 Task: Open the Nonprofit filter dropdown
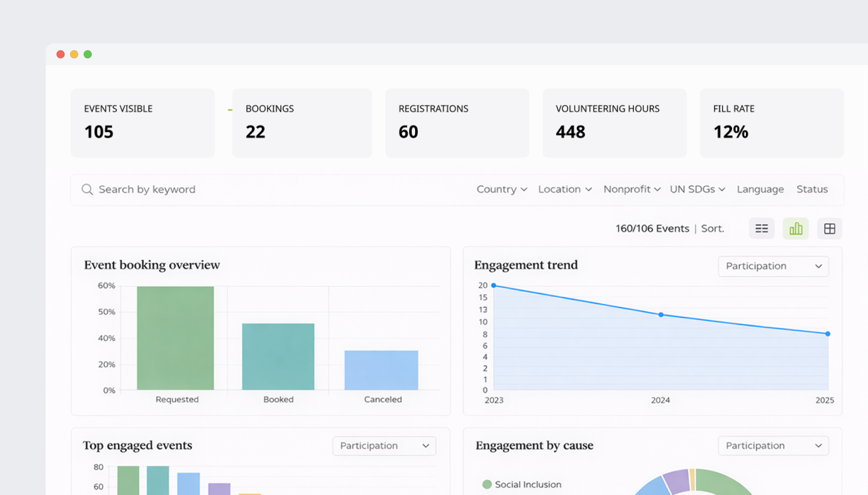(632, 190)
